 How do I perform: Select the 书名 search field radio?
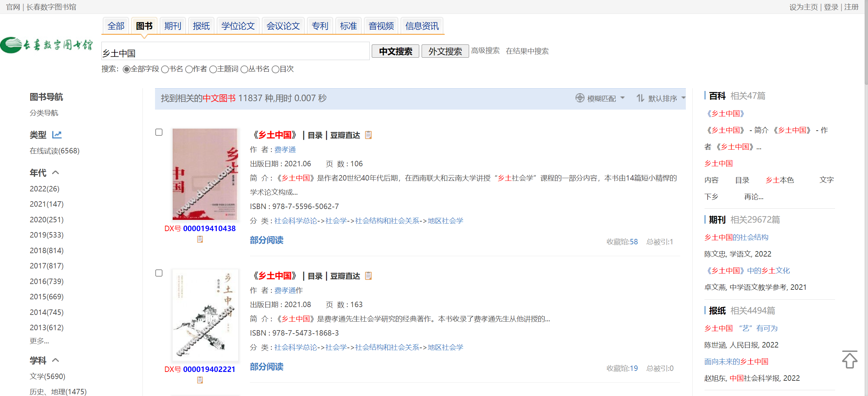point(165,69)
